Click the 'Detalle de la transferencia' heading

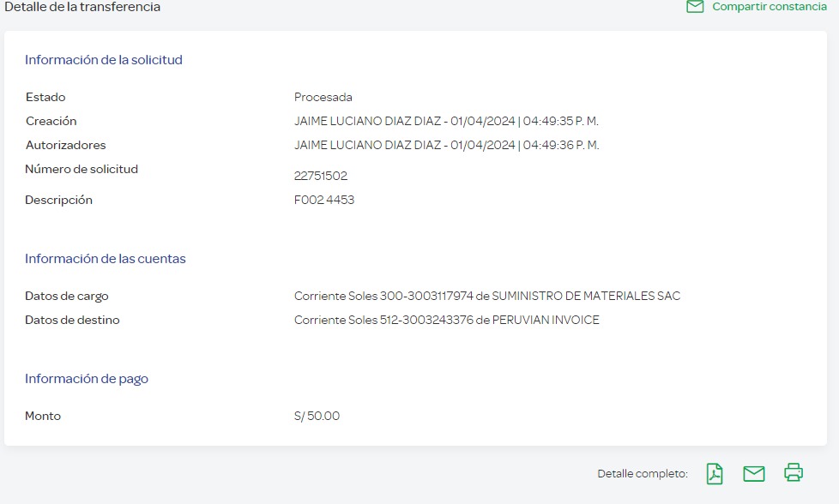click(82, 7)
